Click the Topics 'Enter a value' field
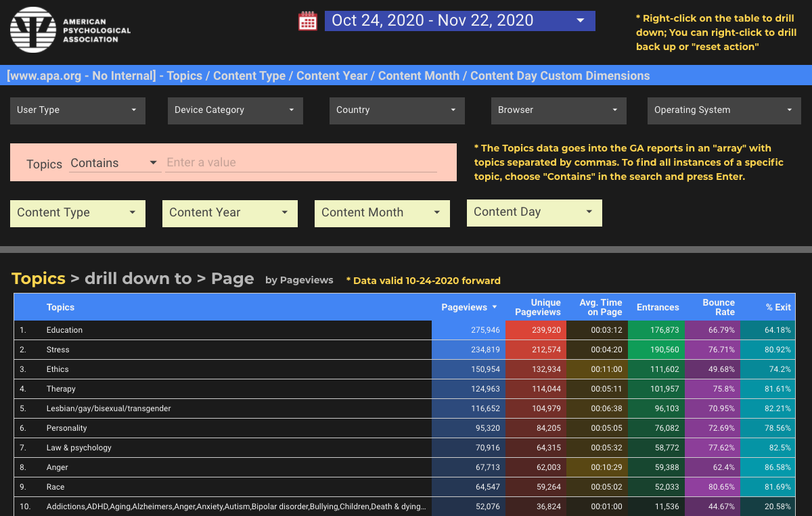The image size is (812, 516). click(x=301, y=162)
